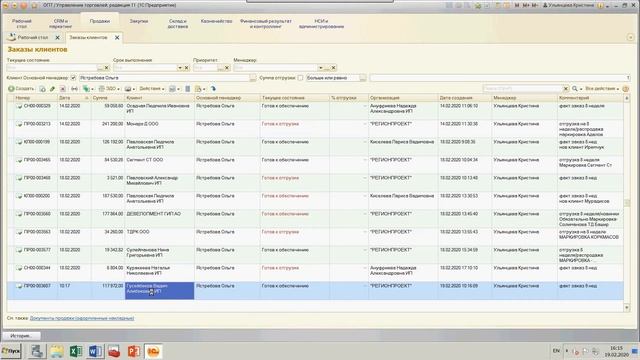Open Финансовый результат и контроллинг section
Image resolution: width=640 pixels, height=360 pixels.
point(266,24)
